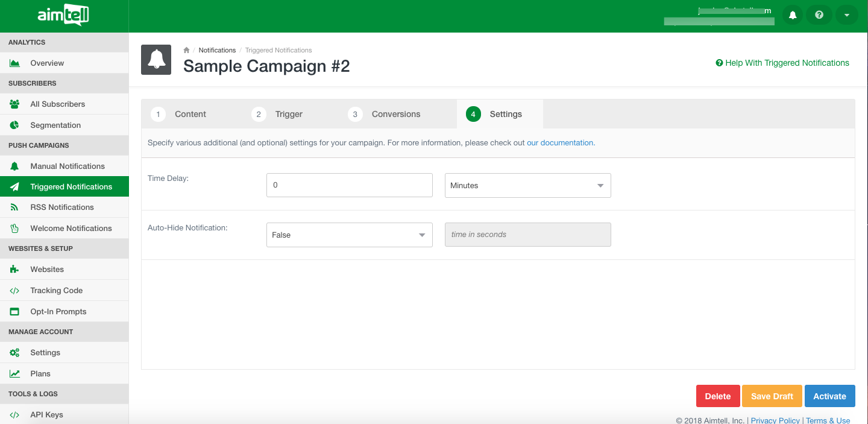The width and height of the screenshot is (868, 424).
Task: Select the Segmentation pie chart icon
Action: click(x=15, y=125)
